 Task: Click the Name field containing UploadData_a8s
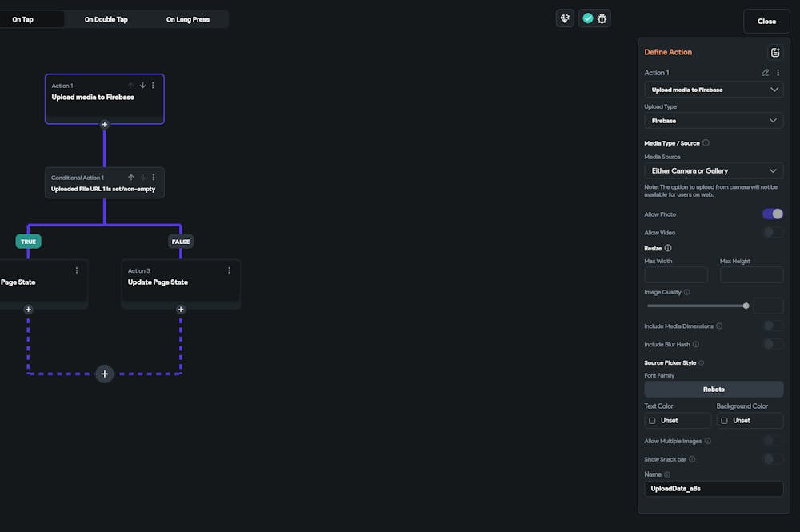click(713, 488)
